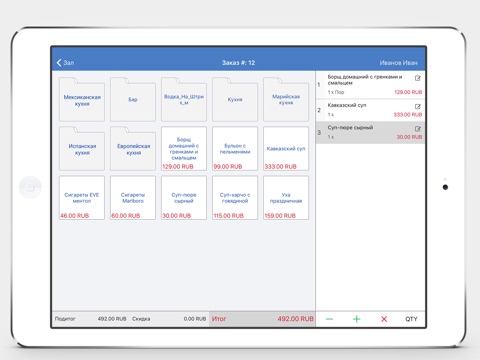Remove item with red X icon
Image resolution: width=480 pixels, height=360 pixels.
(384, 319)
